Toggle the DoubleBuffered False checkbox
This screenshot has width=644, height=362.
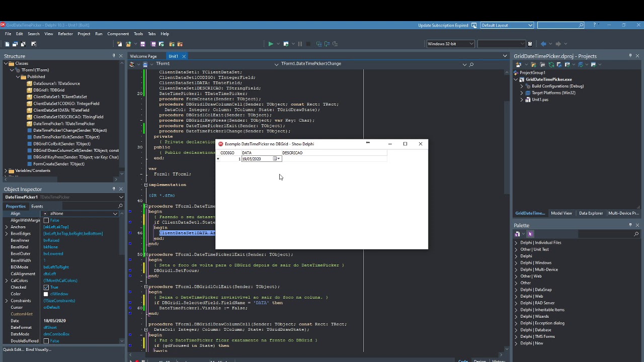click(46, 341)
